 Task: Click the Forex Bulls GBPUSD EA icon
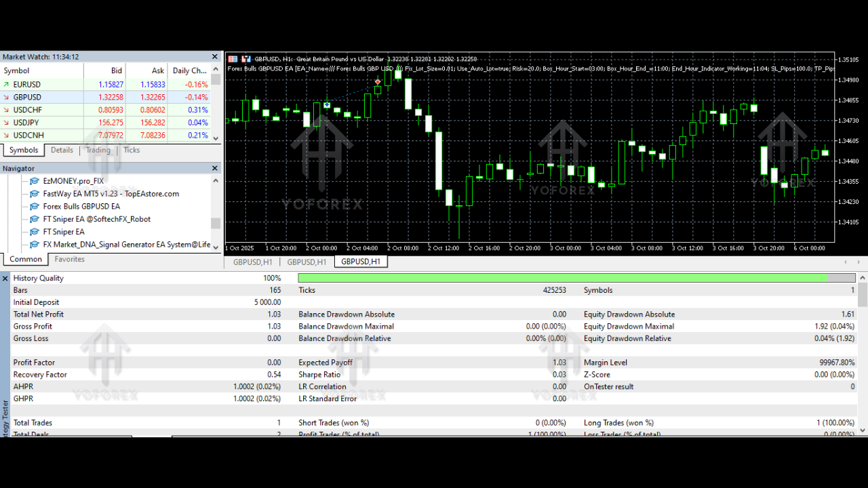34,206
